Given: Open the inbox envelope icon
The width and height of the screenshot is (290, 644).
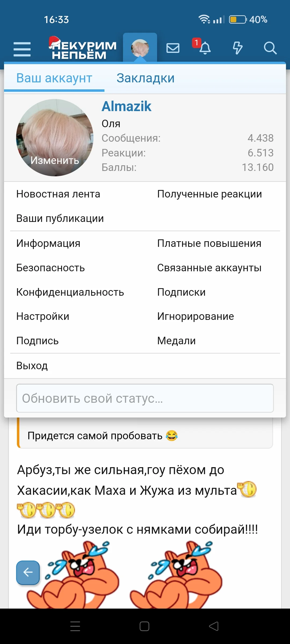Looking at the screenshot, I should (173, 48).
